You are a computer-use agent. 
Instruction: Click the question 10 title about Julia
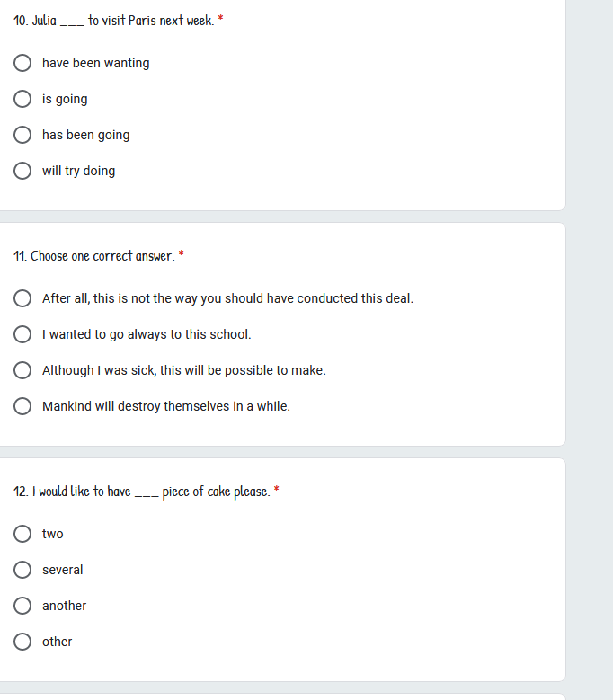click(x=114, y=21)
